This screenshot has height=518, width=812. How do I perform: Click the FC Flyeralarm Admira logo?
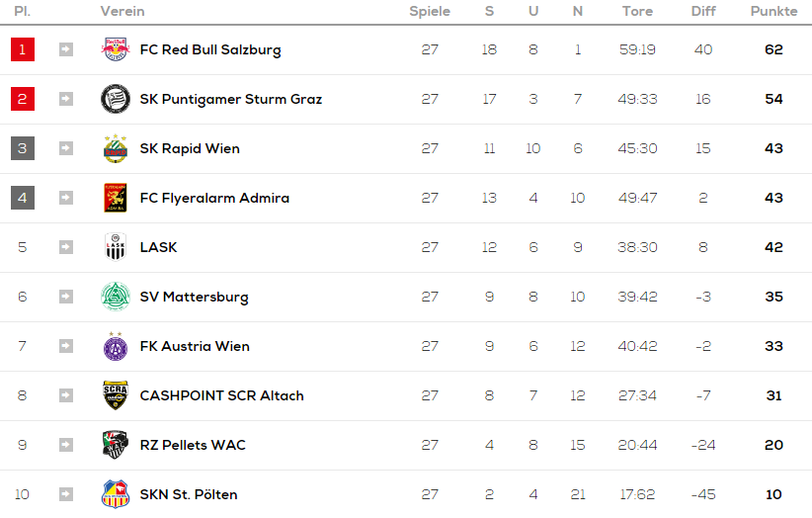pyautogui.click(x=115, y=198)
